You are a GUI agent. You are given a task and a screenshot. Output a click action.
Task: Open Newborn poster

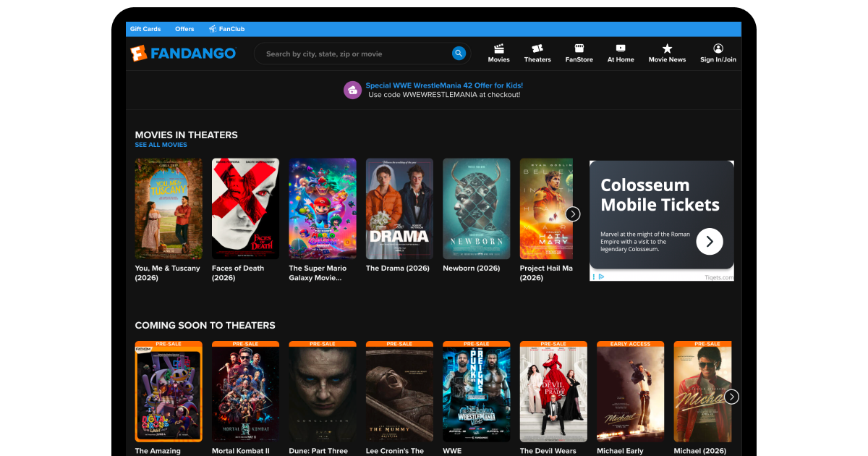(477, 208)
